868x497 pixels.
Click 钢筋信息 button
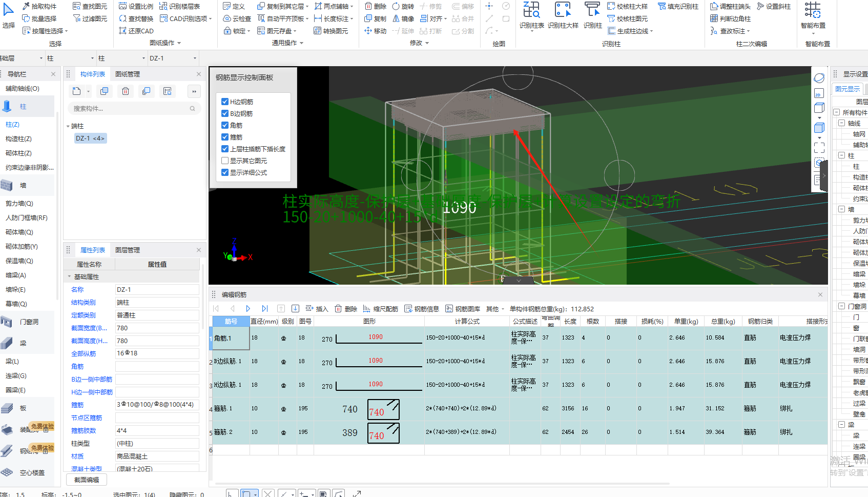pos(422,309)
